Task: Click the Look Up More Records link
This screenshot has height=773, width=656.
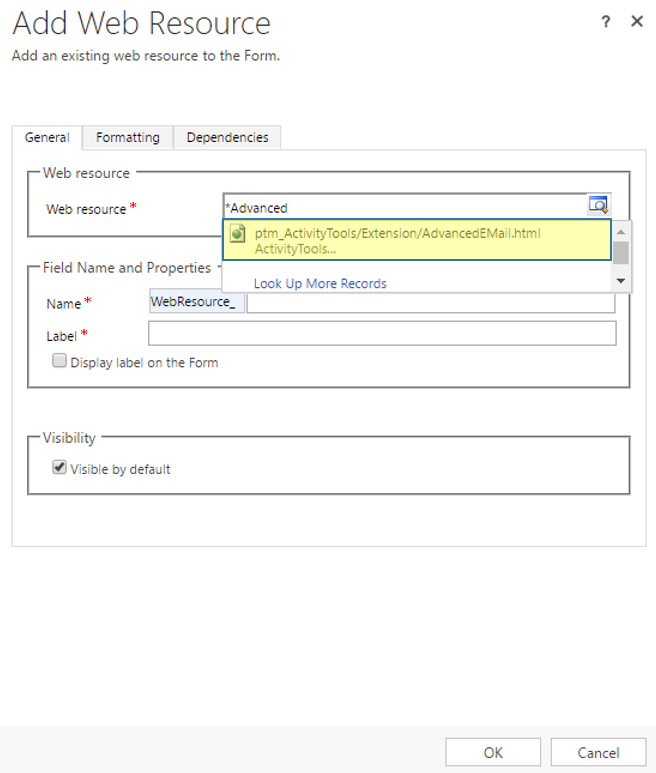Action: tap(320, 283)
